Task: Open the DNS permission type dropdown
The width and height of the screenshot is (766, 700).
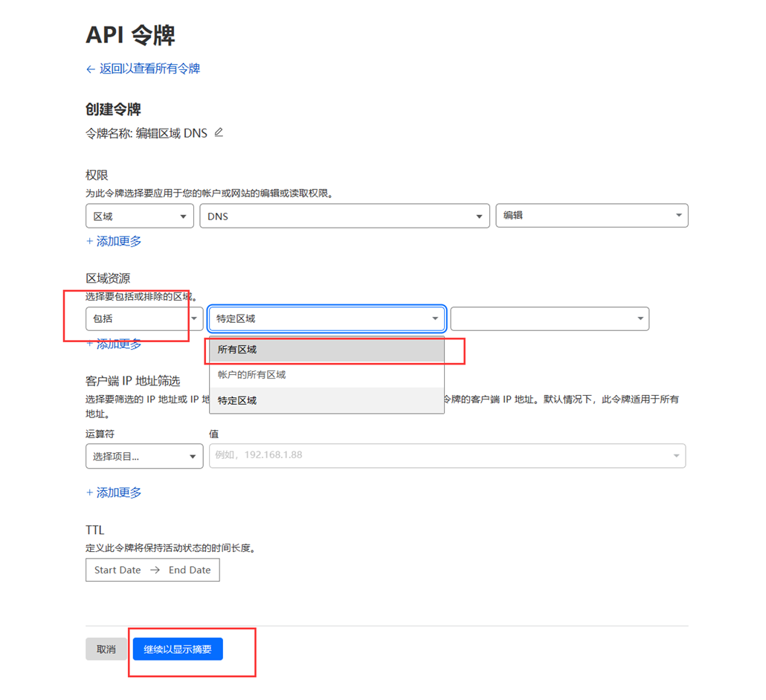Action: (344, 216)
